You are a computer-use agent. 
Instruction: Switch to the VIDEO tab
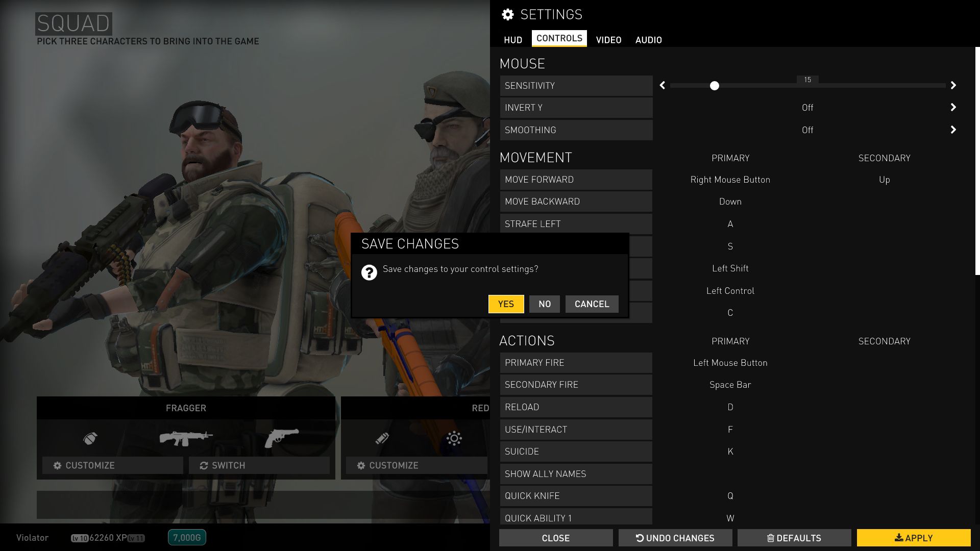pyautogui.click(x=608, y=40)
